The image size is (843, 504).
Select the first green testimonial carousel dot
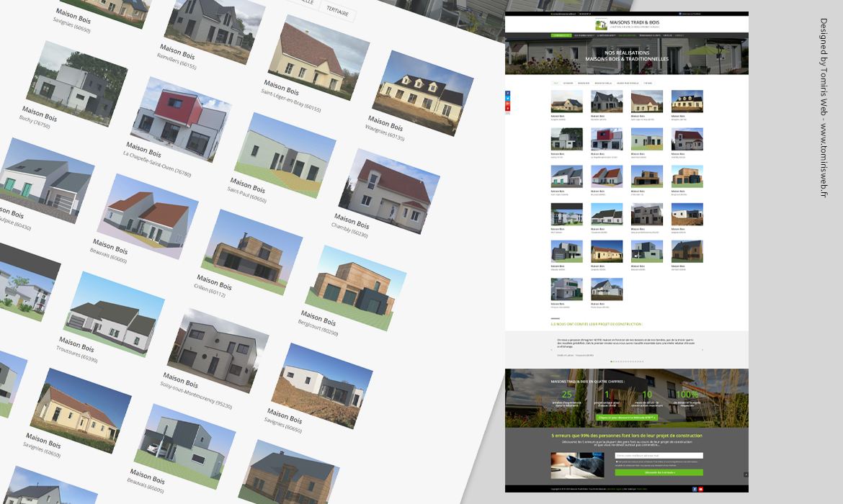click(x=611, y=361)
